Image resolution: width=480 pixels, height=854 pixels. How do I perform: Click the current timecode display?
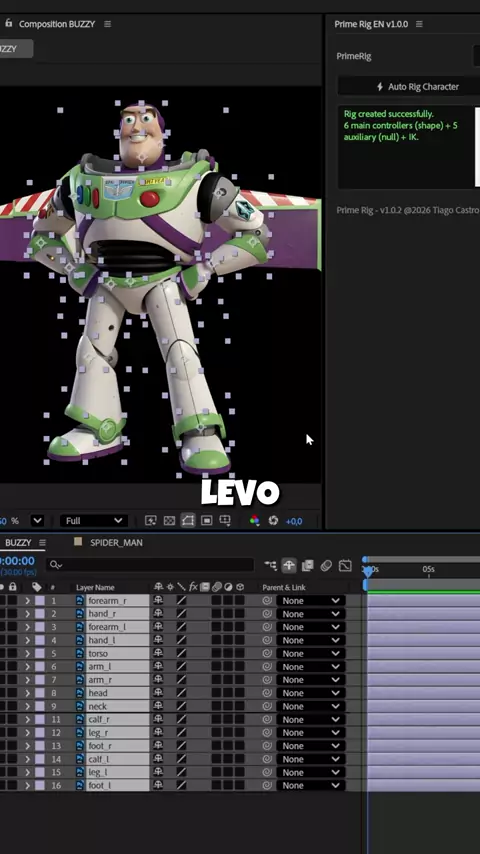[x=17, y=561]
